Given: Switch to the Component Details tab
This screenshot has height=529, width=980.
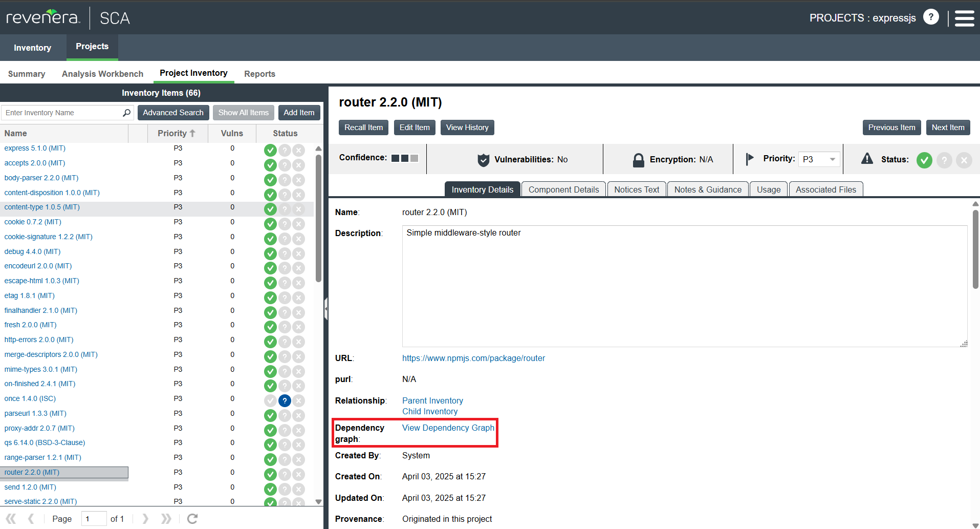Looking at the screenshot, I should pyautogui.click(x=563, y=189).
